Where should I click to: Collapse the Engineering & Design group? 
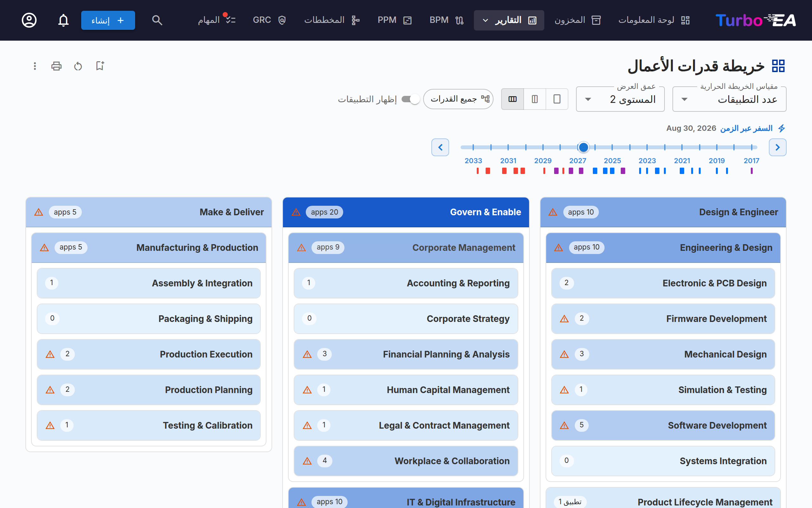pyautogui.click(x=663, y=248)
